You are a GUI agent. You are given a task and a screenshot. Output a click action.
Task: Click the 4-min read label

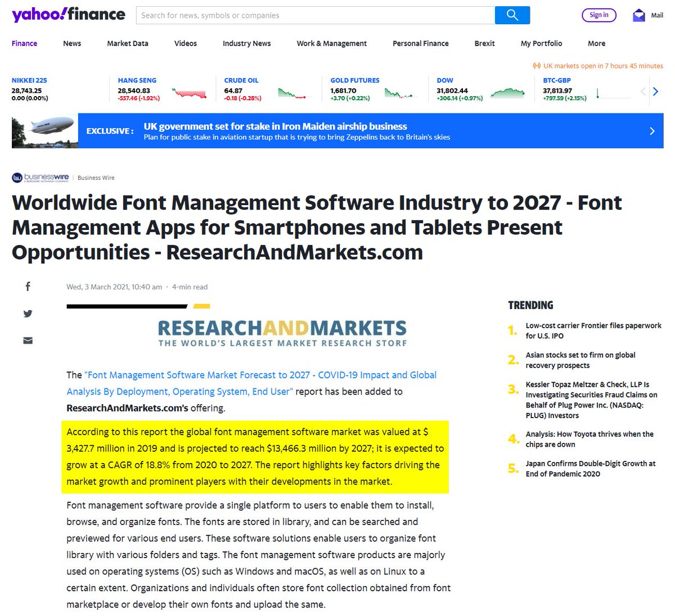point(190,287)
